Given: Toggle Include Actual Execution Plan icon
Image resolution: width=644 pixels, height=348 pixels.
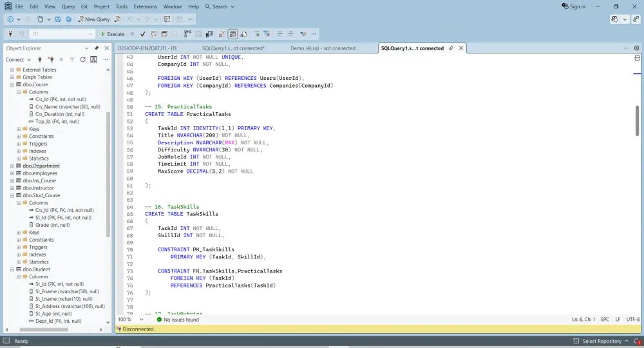Looking at the screenshot, I should tap(187, 34).
